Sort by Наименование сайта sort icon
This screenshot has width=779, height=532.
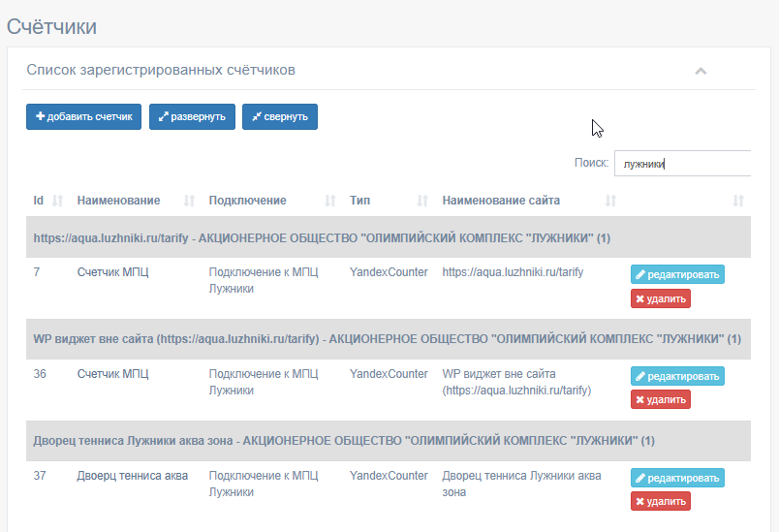click(x=610, y=201)
